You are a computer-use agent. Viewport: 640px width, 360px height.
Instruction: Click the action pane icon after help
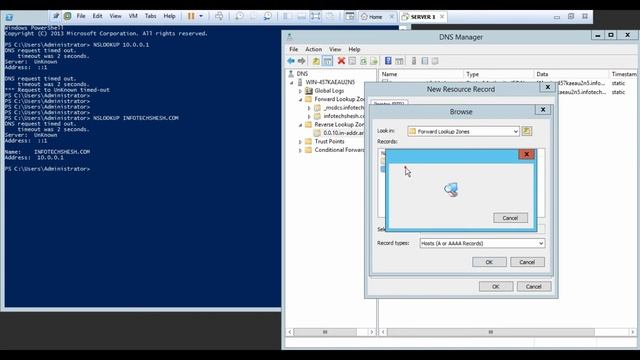click(x=399, y=61)
